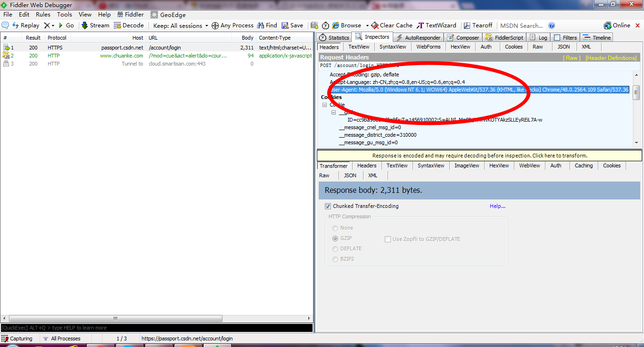Clear the WinINET cache via Clear Cache
This screenshot has width=644, height=347.
point(392,25)
